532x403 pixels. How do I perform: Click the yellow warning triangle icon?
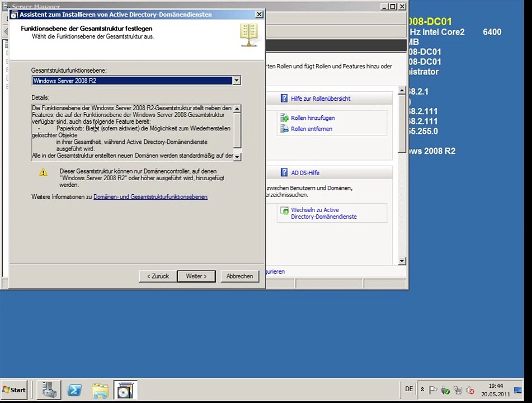pos(44,172)
